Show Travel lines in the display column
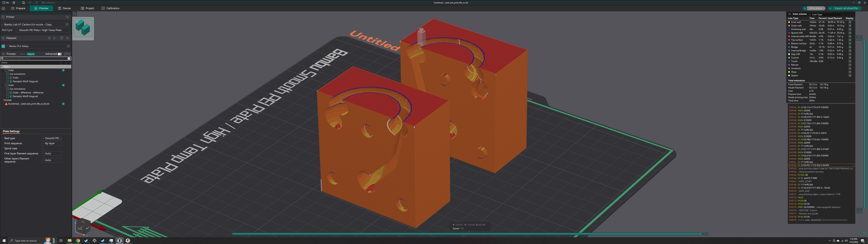Screen dimensions: 868x244 coord(850,61)
